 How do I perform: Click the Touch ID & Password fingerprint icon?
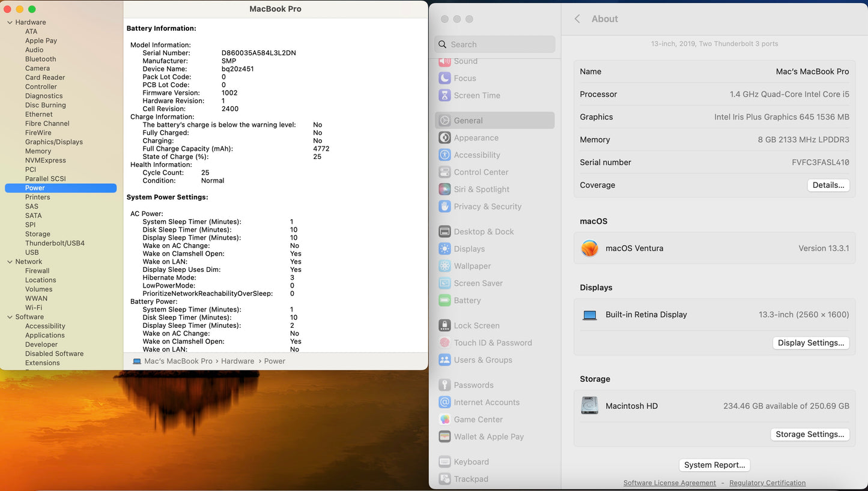(x=445, y=343)
